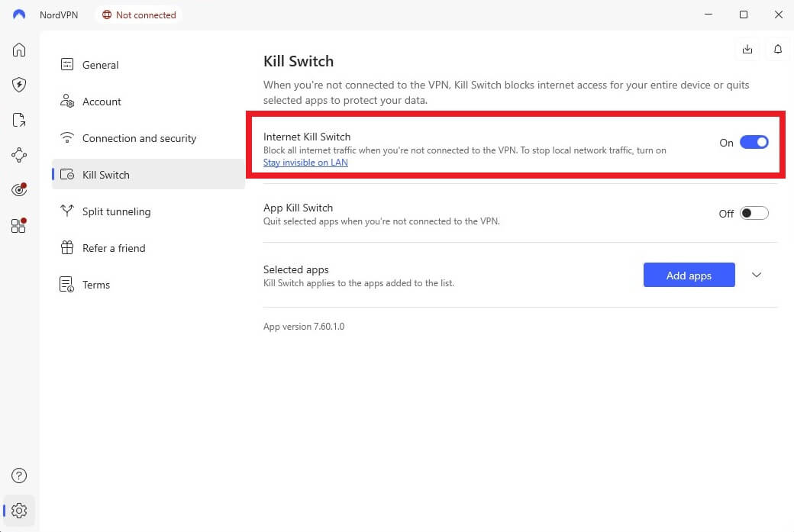Open Connection and security settings
This screenshot has width=794, height=532.
[x=138, y=138]
